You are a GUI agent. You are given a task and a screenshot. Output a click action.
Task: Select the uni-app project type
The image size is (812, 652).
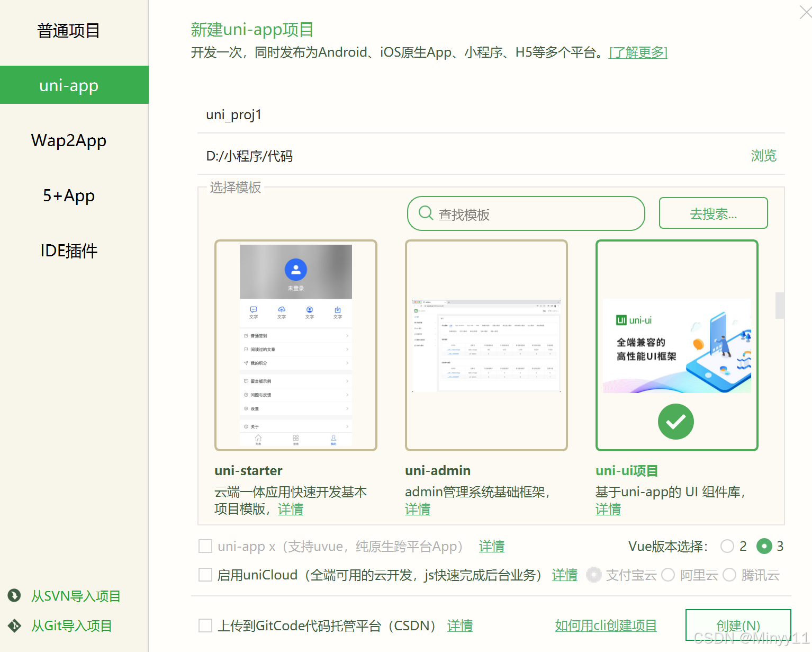pyautogui.click(x=74, y=85)
